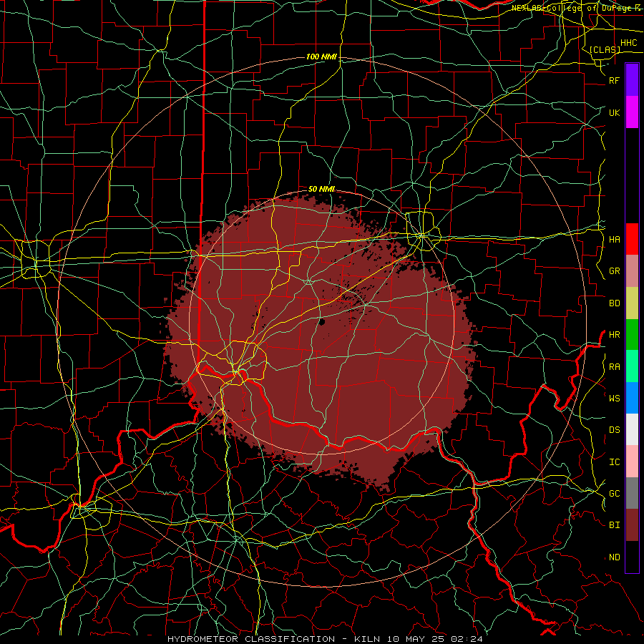Select the GR pink legend swatch
Screen dimensions: 644x644
tap(632, 271)
